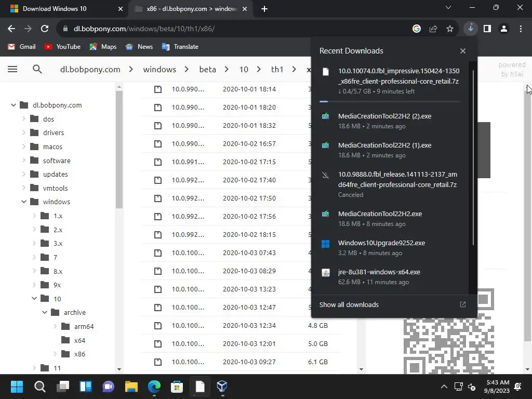Click the address bar URL
Viewport: 532px width, 399px height.
tap(144, 29)
